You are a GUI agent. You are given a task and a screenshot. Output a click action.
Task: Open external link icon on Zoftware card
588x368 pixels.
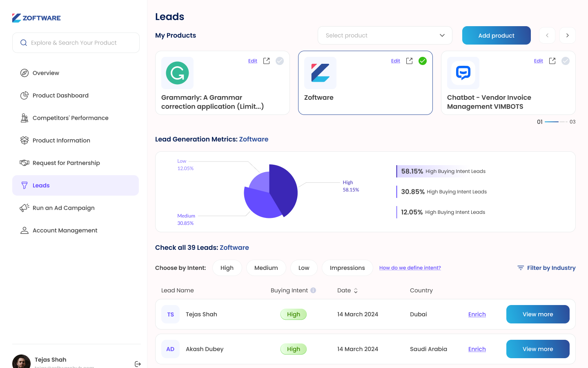(x=409, y=61)
